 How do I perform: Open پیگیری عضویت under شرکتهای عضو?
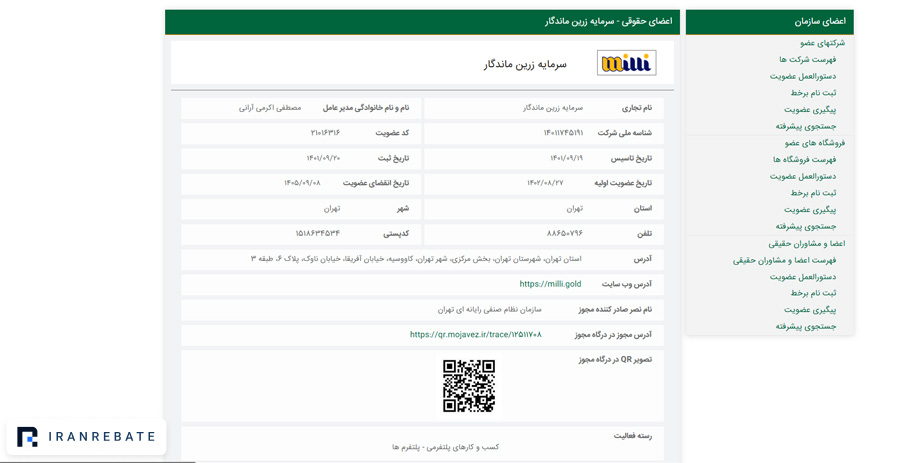pos(810,110)
